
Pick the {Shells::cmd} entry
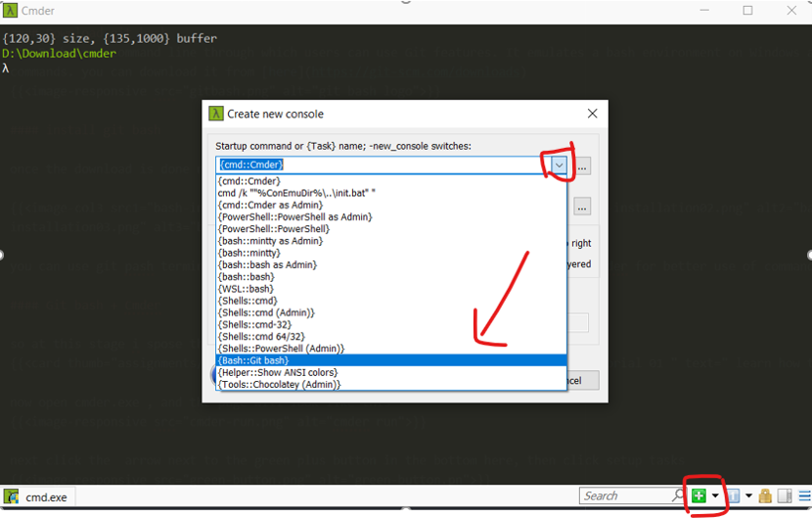tap(391, 301)
